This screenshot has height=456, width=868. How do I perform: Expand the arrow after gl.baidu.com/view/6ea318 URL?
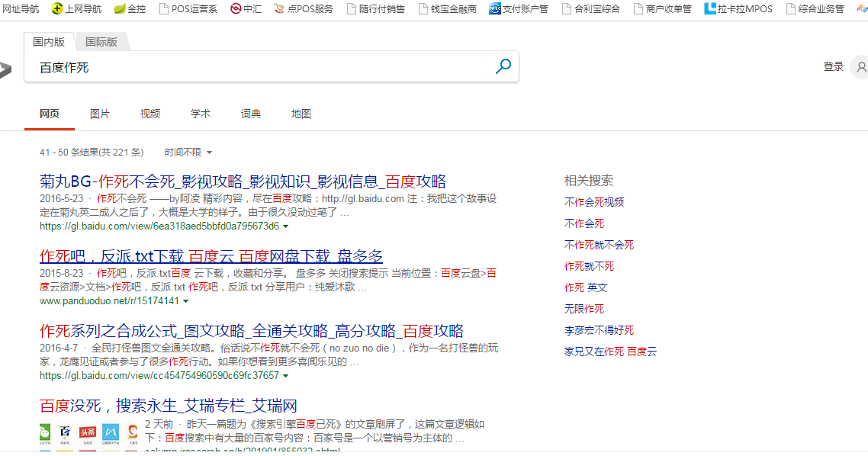[285, 226]
